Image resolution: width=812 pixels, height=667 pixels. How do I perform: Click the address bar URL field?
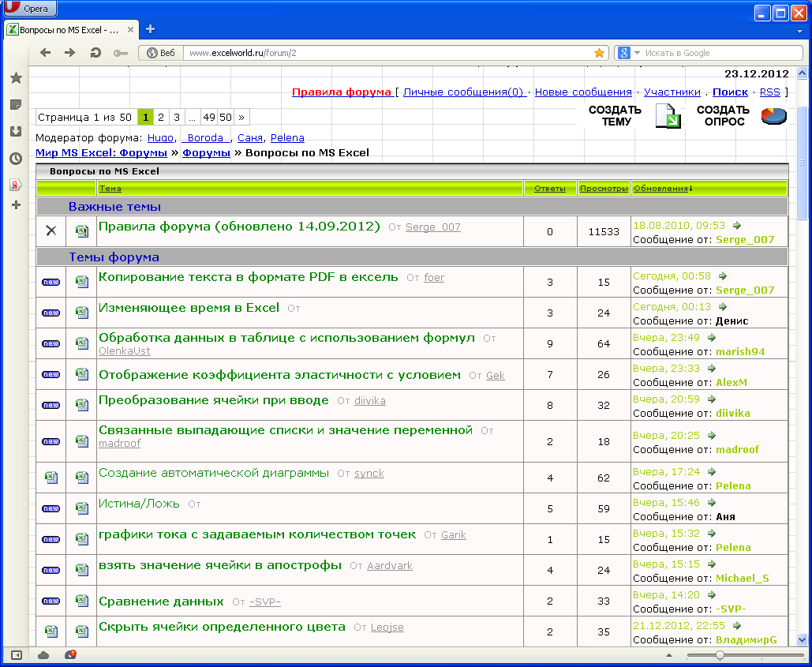tap(388, 53)
